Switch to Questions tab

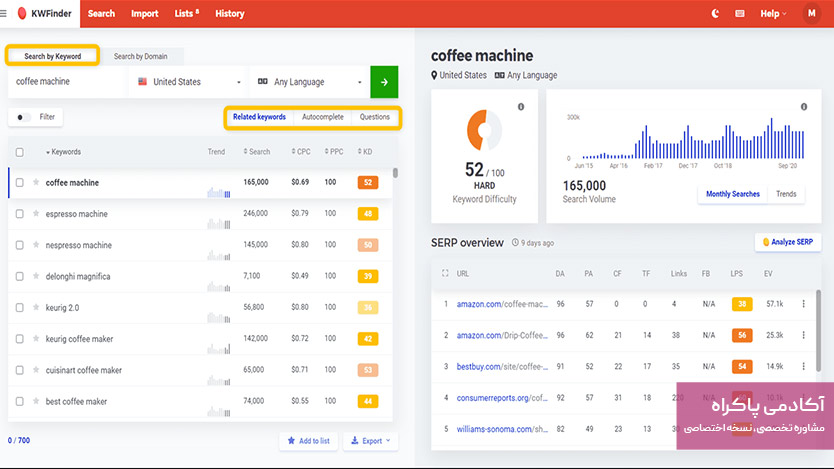click(x=374, y=117)
